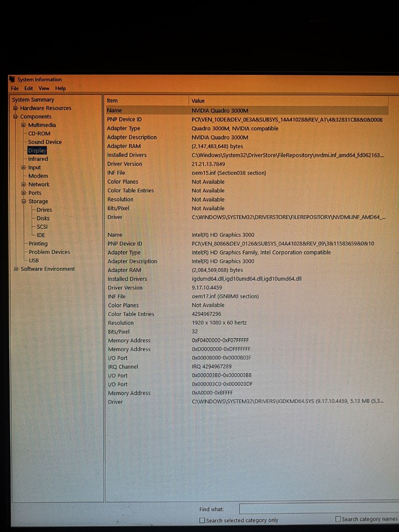Select the NVIDIA Quadro 3000M name row
Viewport: 399px width, 532px height.
click(x=247, y=111)
